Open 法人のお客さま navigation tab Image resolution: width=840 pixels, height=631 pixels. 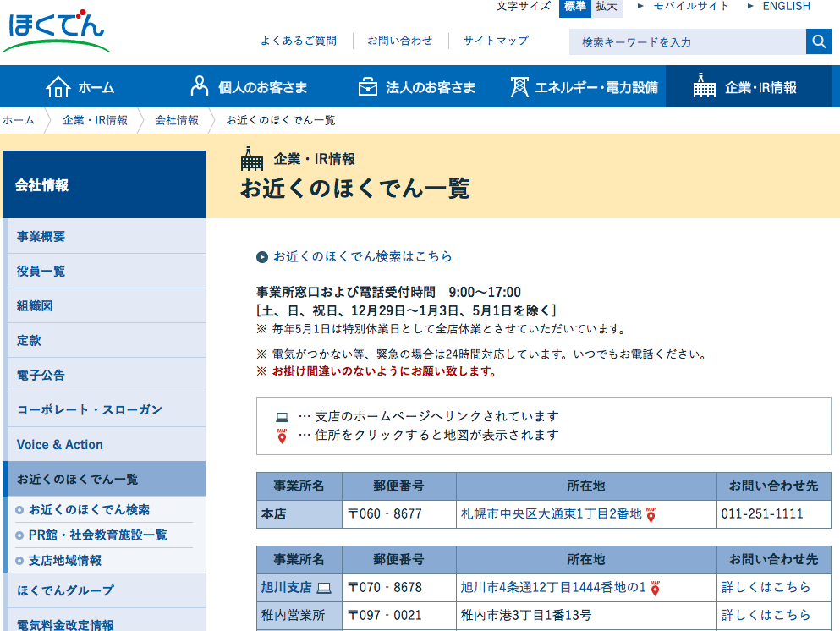(x=416, y=87)
